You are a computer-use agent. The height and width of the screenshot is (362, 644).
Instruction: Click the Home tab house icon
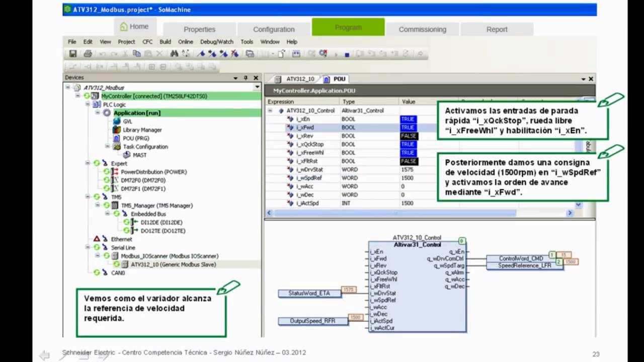coord(124,27)
